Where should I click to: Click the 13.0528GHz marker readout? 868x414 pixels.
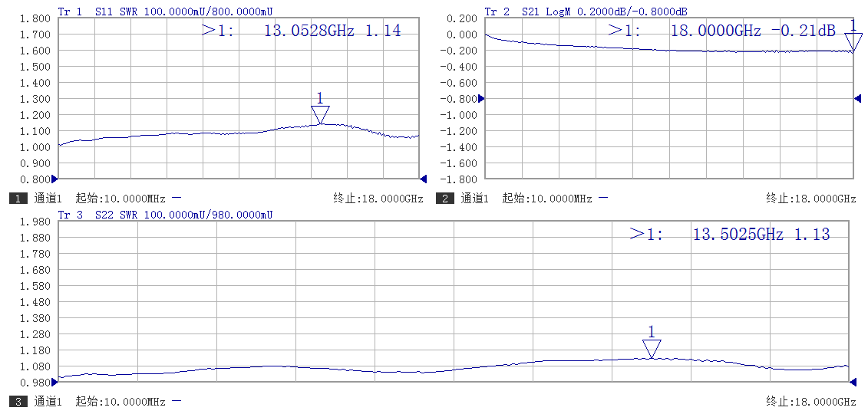pos(301,31)
